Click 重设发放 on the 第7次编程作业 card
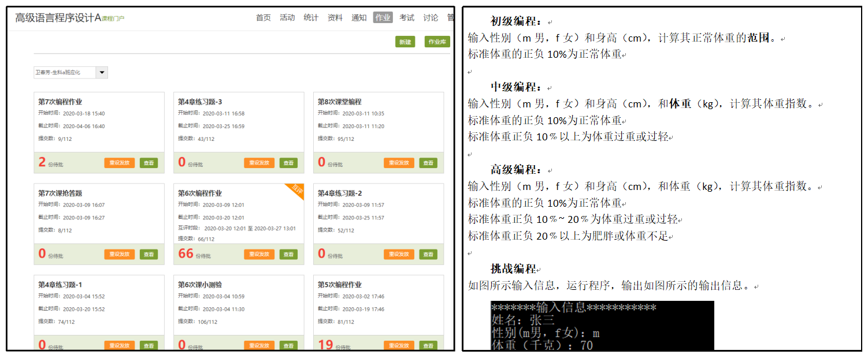 (120, 163)
